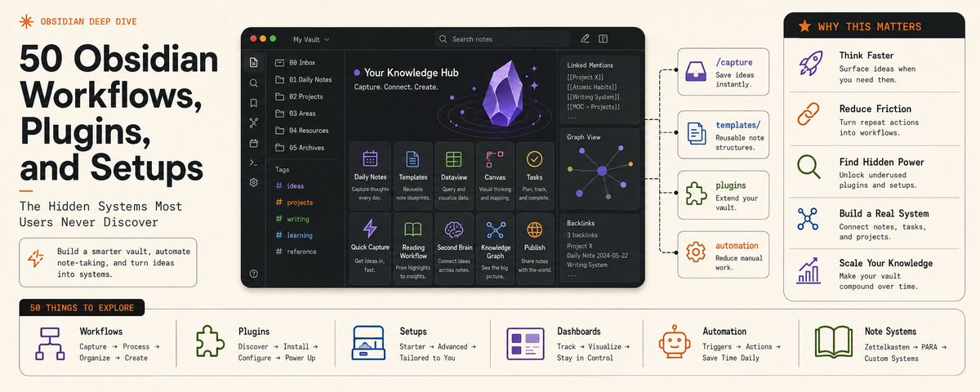This screenshot has width=980, height=392.
Task: Click the Dashboards panel icon in bottom bar
Action: (525, 344)
